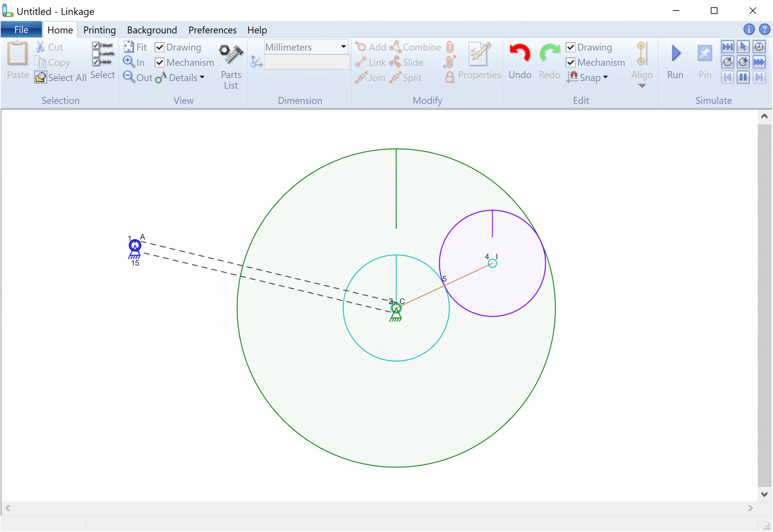Image resolution: width=773 pixels, height=532 pixels.
Task: Uncheck Drawing in the View group
Action: click(160, 47)
